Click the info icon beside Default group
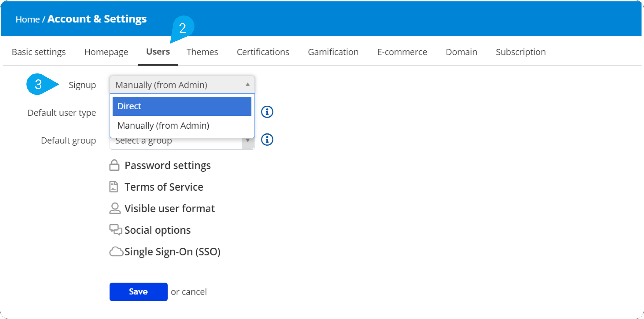Image resolution: width=644 pixels, height=319 pixels. (x=267, y=140)
